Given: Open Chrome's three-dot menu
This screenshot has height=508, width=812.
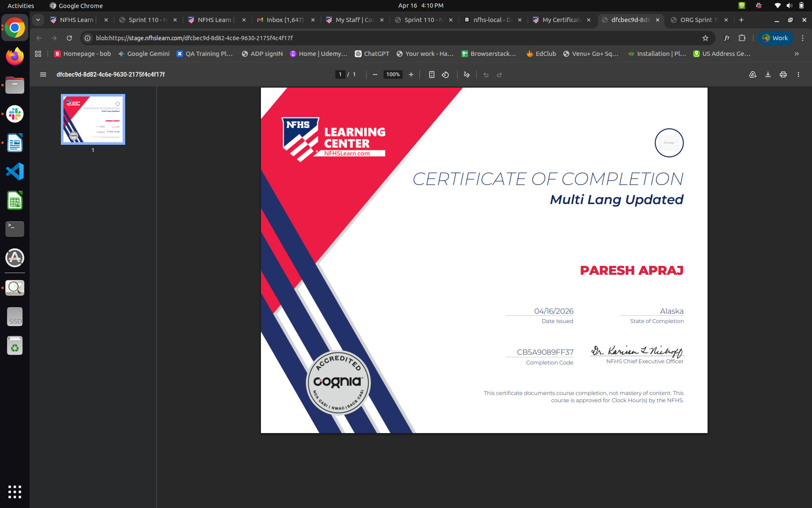Looking at the screenshot, I should [x=803, y=38].
